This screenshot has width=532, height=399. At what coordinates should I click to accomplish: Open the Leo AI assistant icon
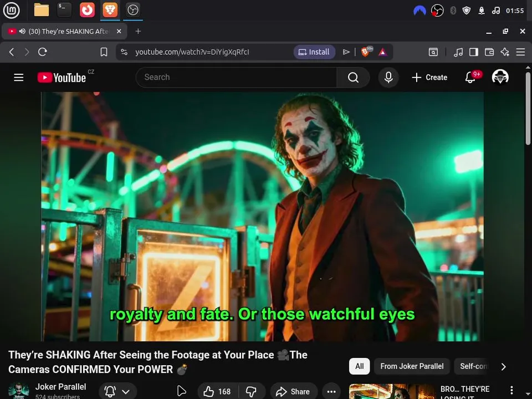point(505,52)
